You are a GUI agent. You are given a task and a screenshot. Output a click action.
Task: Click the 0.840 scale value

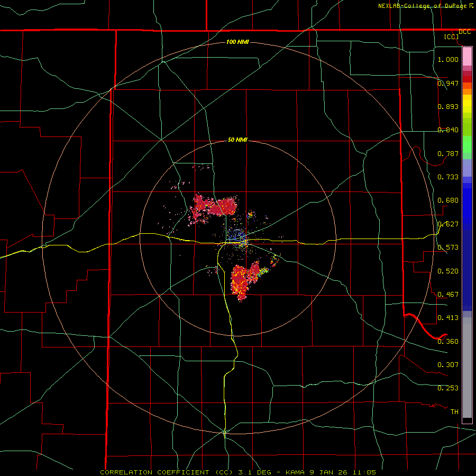click(448, 130)
